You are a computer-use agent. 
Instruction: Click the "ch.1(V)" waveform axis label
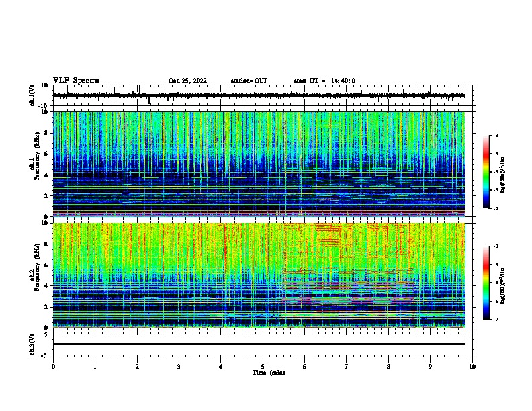coord(32,95)
